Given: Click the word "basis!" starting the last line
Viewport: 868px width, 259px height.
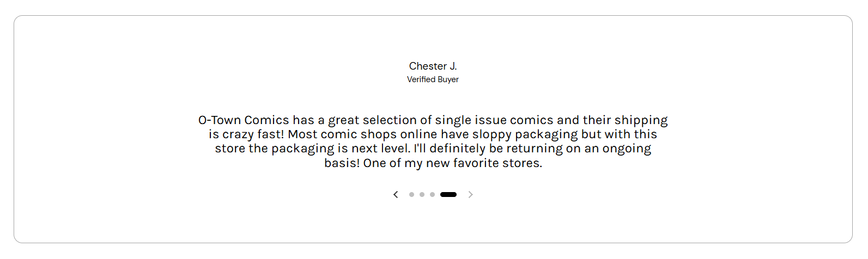Looking at the screenshot, I should click(x=342, y=163).
